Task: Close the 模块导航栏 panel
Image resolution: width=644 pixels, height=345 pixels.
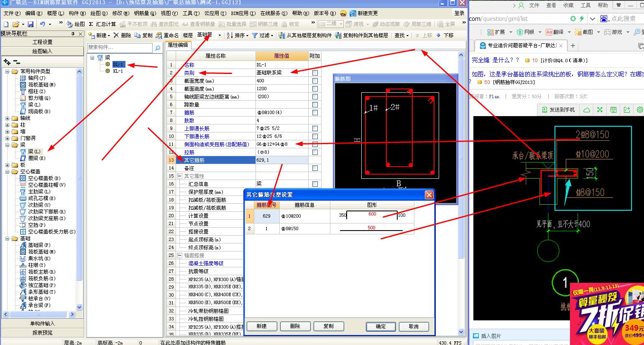Action: tap(80, 33)
